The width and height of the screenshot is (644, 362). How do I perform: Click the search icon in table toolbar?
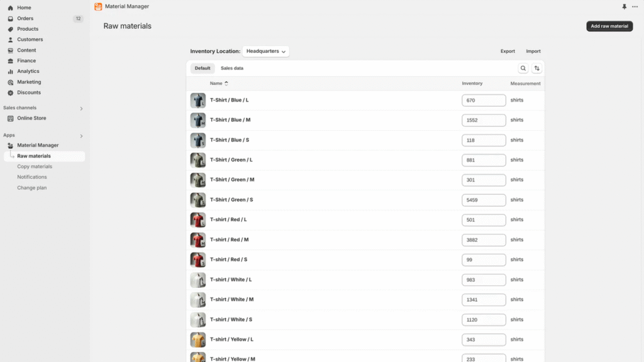tap(523, 69)
